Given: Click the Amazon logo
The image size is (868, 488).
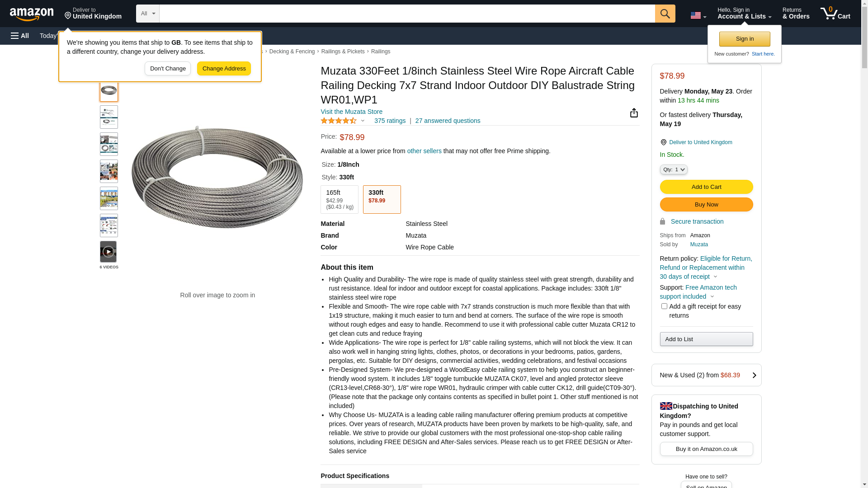Looking at the screenshot, I should point(32,14).
